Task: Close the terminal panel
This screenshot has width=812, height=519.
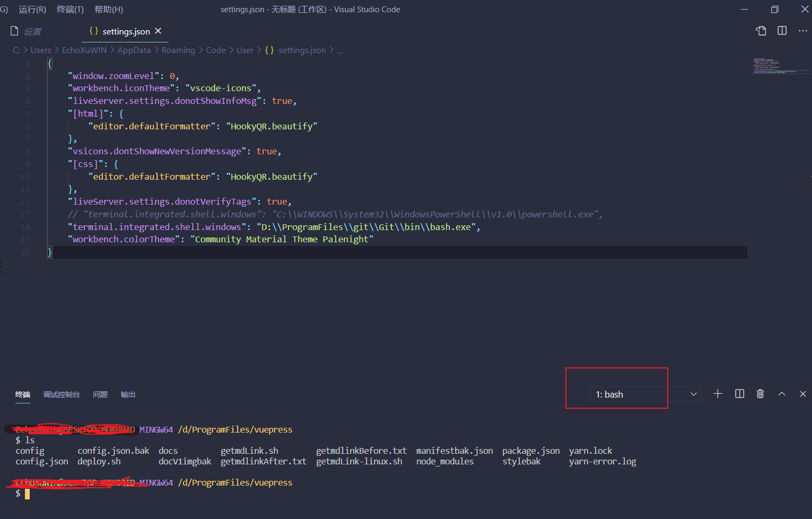Action: pos(803,394)
